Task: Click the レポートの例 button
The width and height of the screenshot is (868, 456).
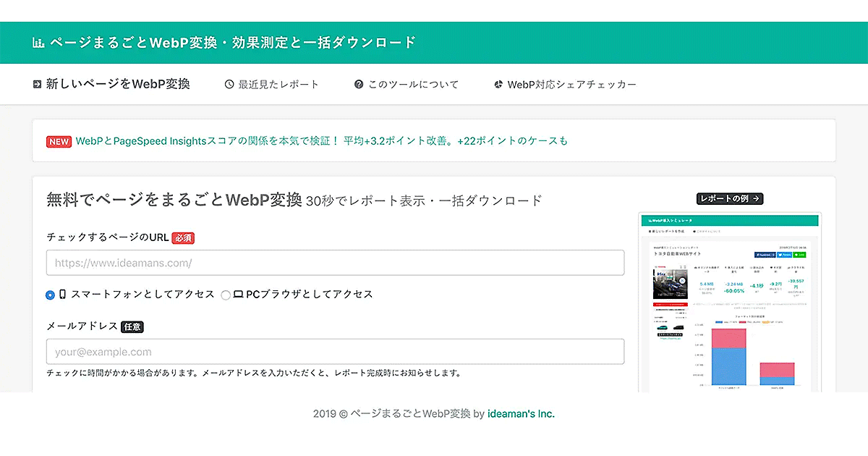Action: 730,198
